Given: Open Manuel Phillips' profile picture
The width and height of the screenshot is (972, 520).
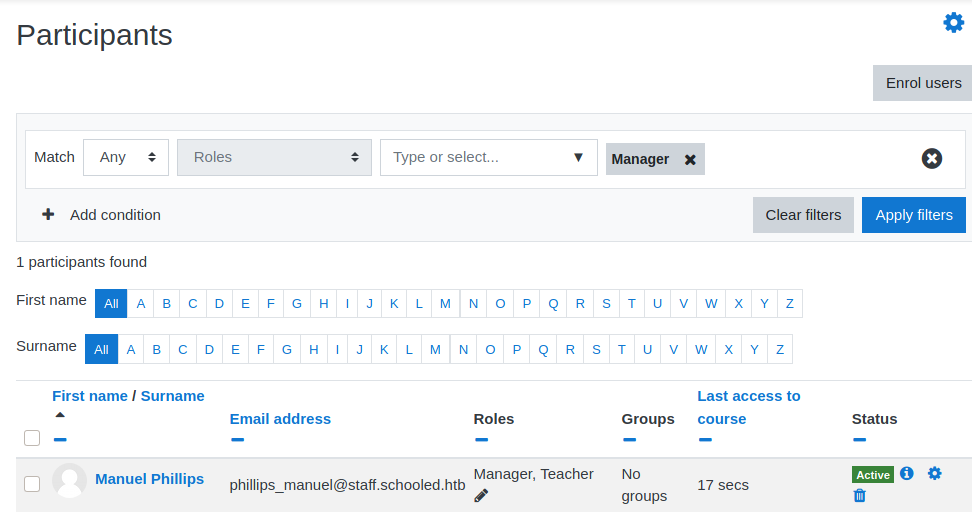Looking at the screenshot, I should [69, 481].
